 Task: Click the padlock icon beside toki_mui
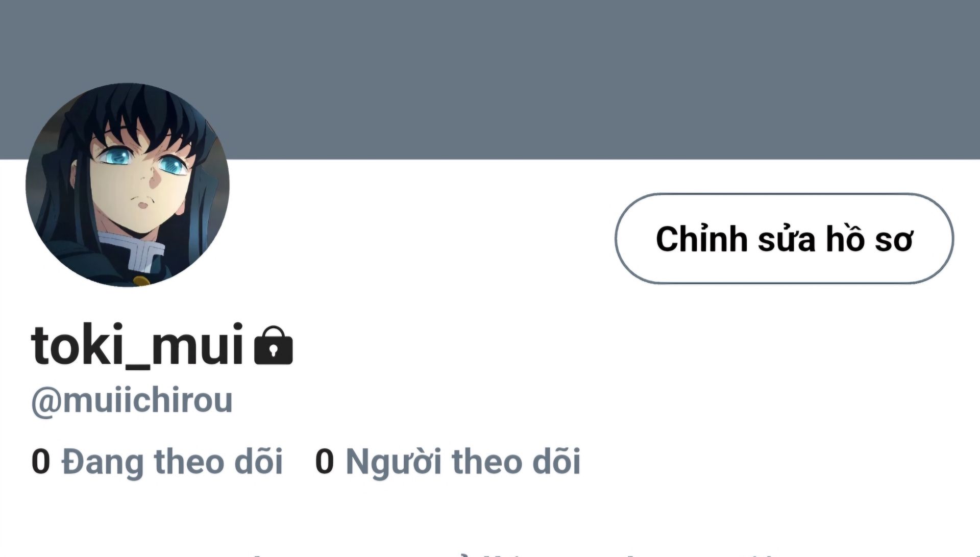point(274,345)
